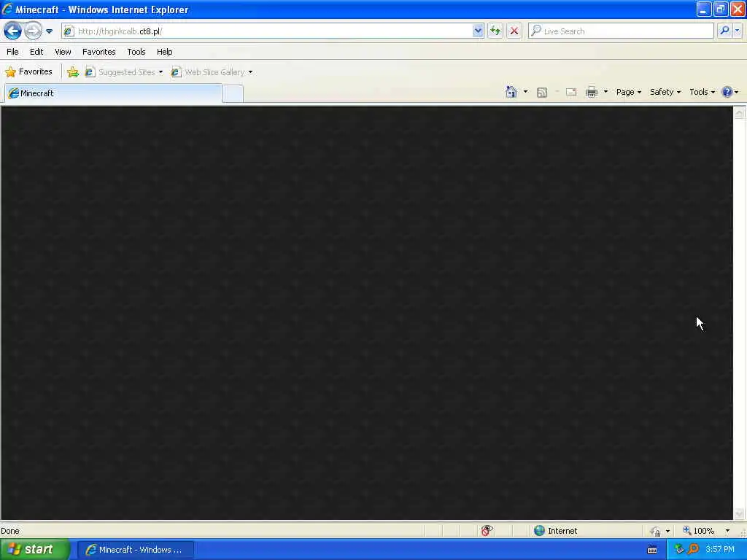Expand Web Slice Gallery dropdown arrow
The height and width of the screenshot is (560, 747).
[251, 72]
